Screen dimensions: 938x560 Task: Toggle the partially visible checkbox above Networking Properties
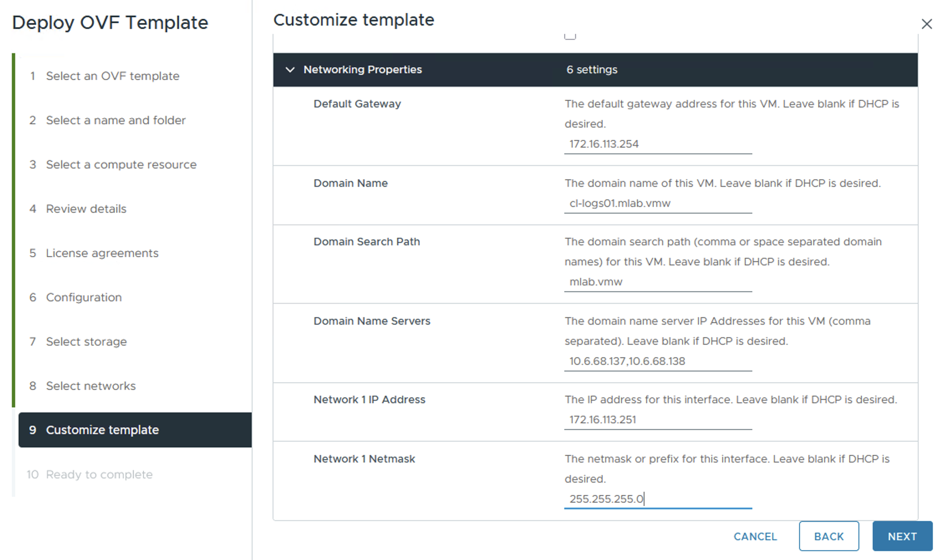click(570, 36)
